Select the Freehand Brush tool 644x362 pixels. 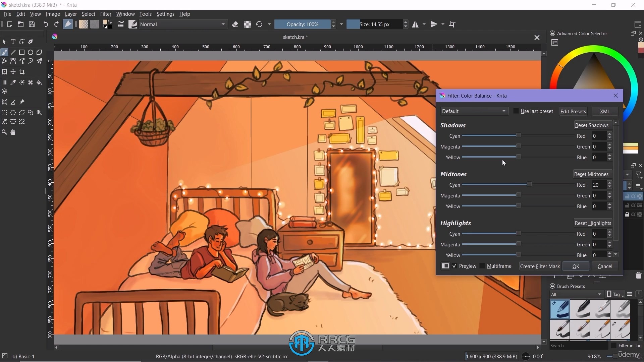pos(4,52)
